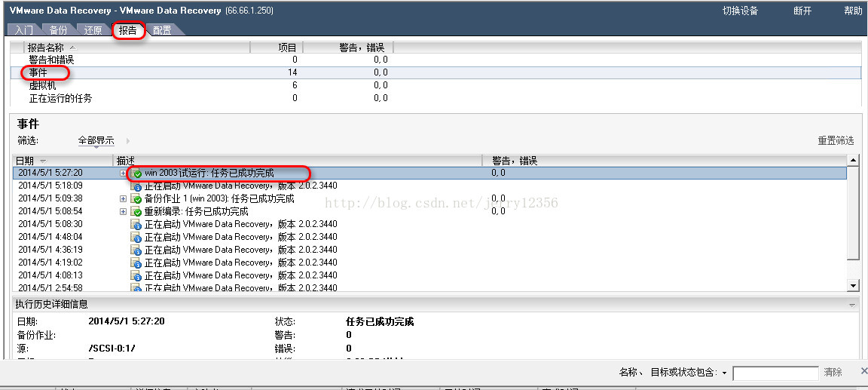868x390 pixels.
Task: Click the success icon of 重新编录 event
Action: (136, 212)
